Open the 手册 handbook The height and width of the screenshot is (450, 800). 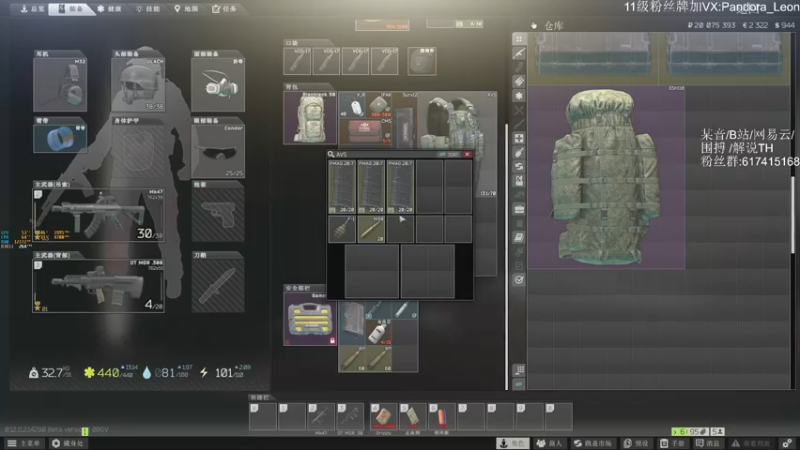pyautogui.click(x=672, y=443)
